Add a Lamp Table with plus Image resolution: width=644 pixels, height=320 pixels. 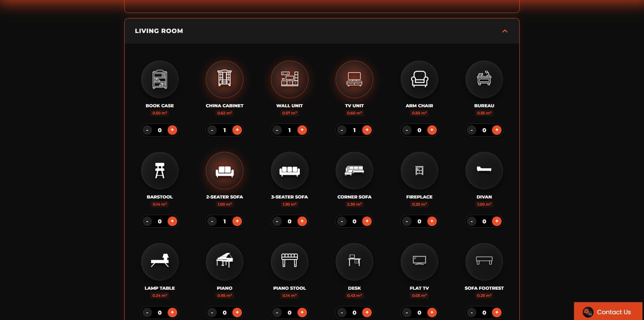tap(172, 313)
